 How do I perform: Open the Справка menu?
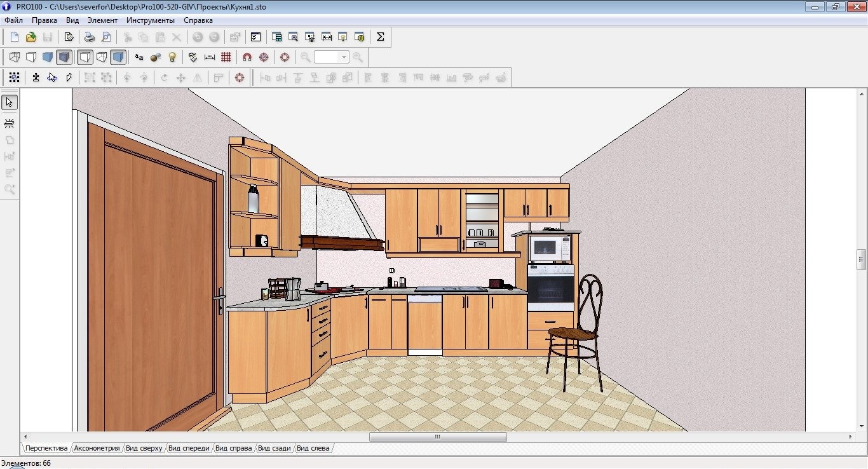198,20
